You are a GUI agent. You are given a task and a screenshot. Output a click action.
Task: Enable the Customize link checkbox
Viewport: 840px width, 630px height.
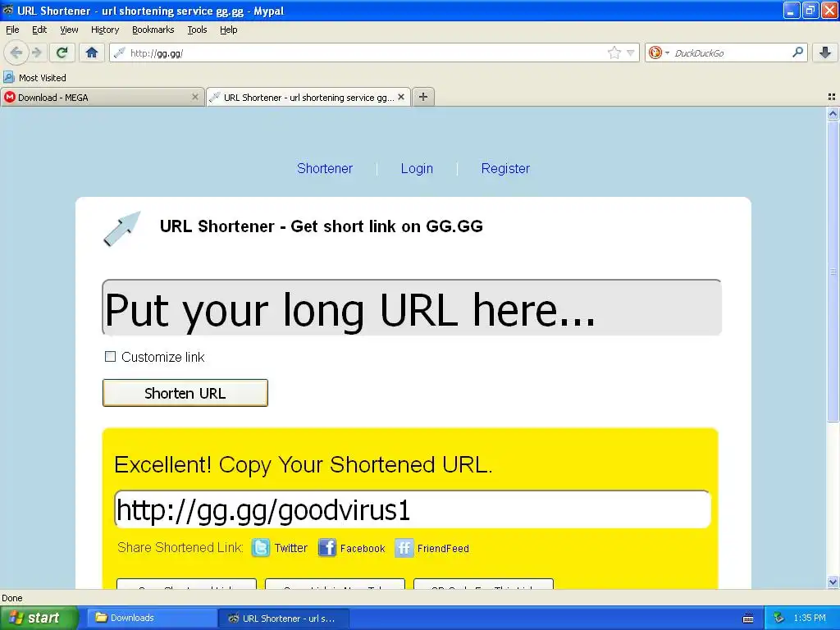coord(110,357)
